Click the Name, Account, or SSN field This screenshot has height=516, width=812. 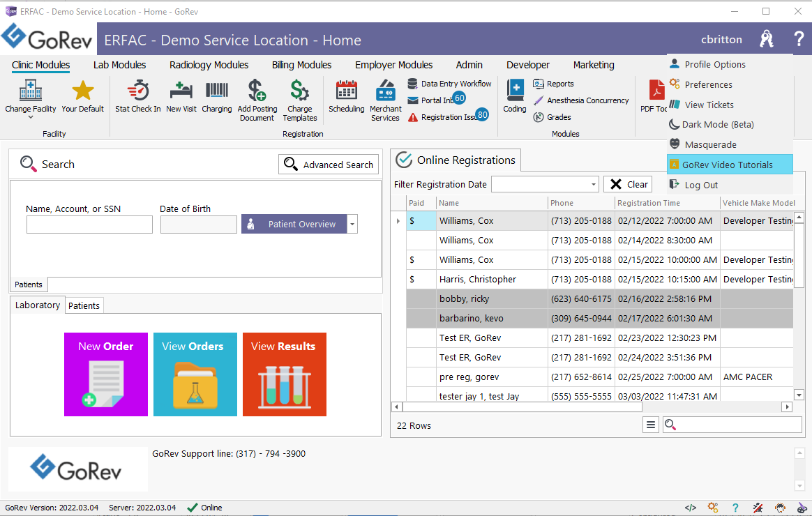[89, 225]
